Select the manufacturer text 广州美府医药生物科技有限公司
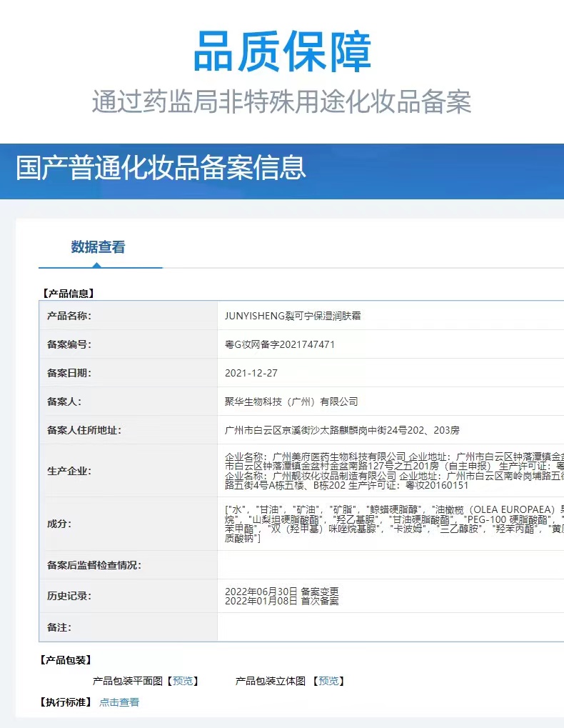This screenshot has height=728, width=564. [x=338, y=457]
